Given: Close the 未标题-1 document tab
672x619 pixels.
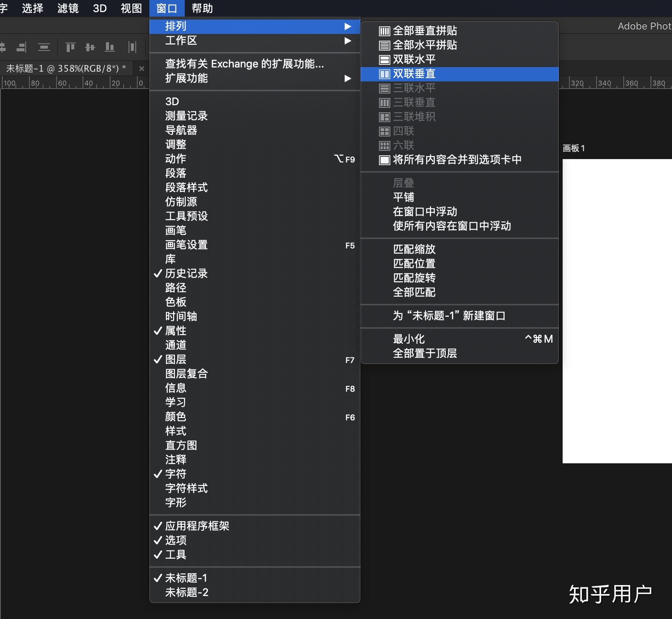Looking at the screenshot, I should pyautogui.click(x=142, y=69).
